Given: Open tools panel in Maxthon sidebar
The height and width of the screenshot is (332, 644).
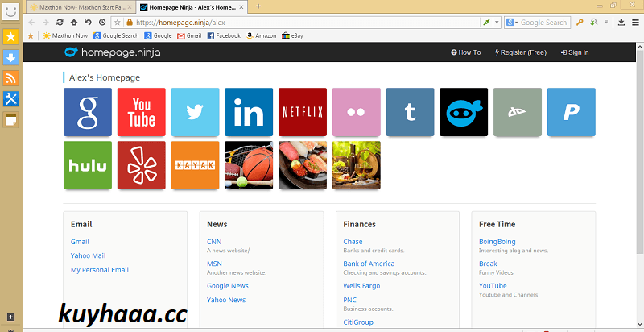Looking at the screenshot, I should point(10,98).
